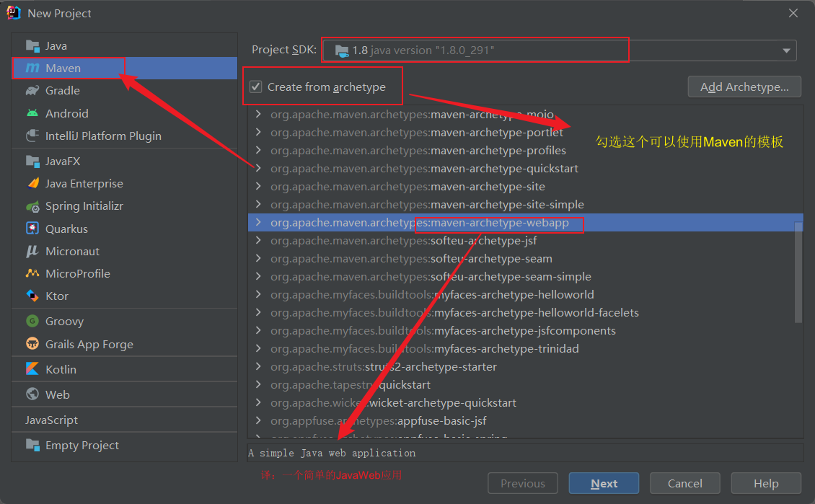Select the myfaces-archetype-jsfcomponents row
Screen dimensions: 815x504
[526, 330]
